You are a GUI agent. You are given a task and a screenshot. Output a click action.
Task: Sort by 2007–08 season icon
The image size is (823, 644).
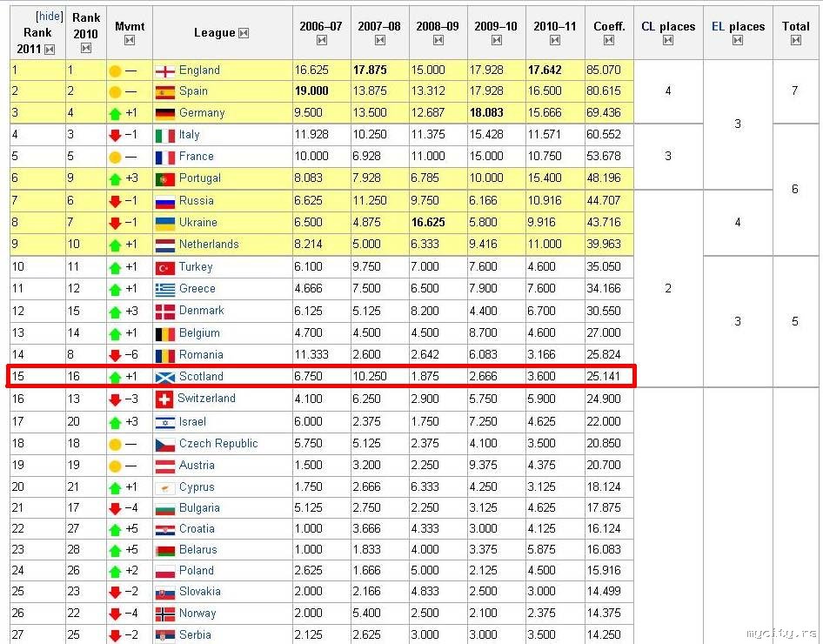pyautogui.click(x=380, y=40)
